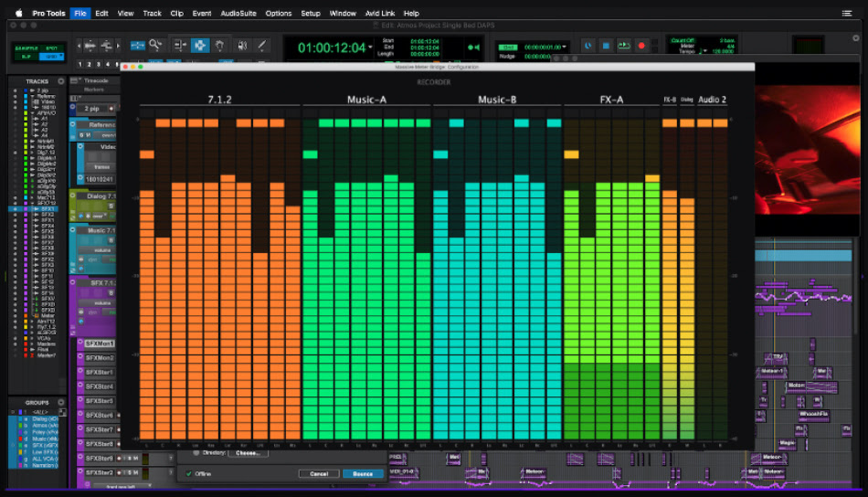Select the Scrubber speaker tool
Image resolution: width=868 pixels, height=497 pixels.
click(x=242, y=45)
